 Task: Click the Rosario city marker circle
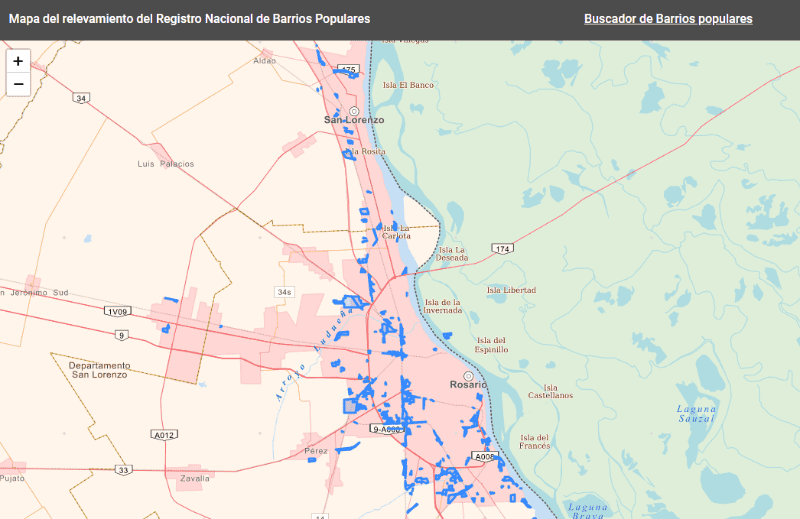pos(468,376)
